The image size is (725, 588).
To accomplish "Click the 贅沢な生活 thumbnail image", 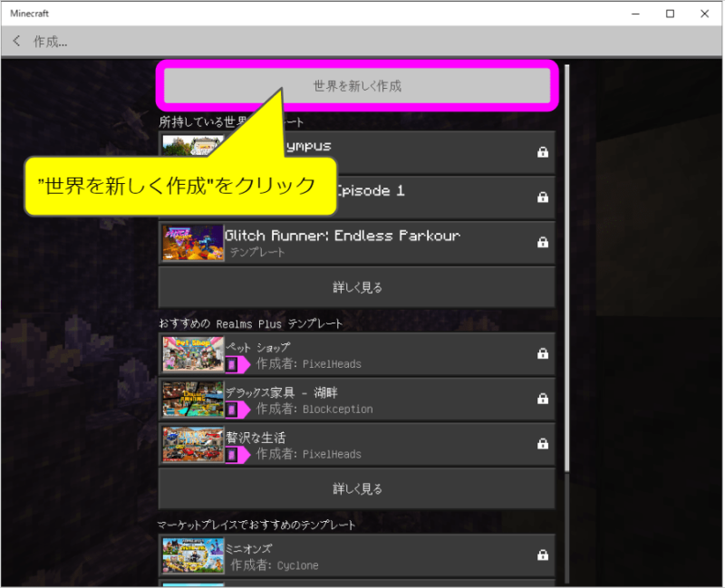I will pos(193,444).
